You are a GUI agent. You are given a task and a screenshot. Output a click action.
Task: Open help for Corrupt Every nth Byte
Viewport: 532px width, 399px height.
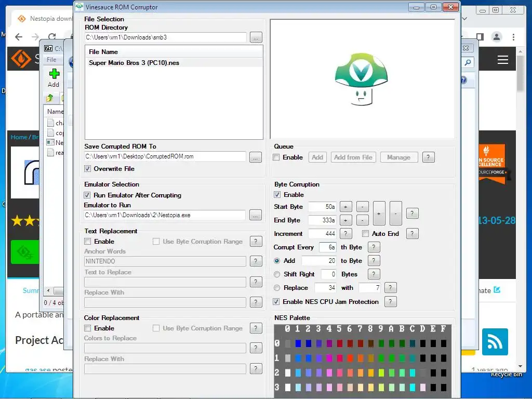[x=374, y=247]
